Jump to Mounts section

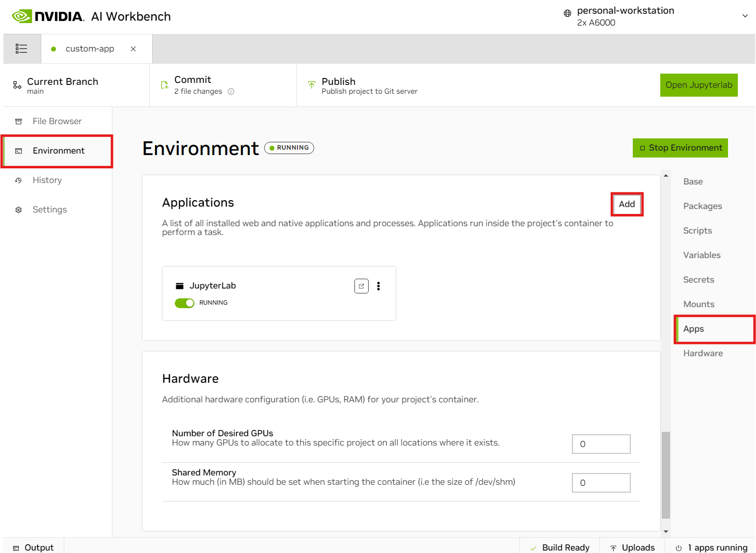(x=699, y=304)
